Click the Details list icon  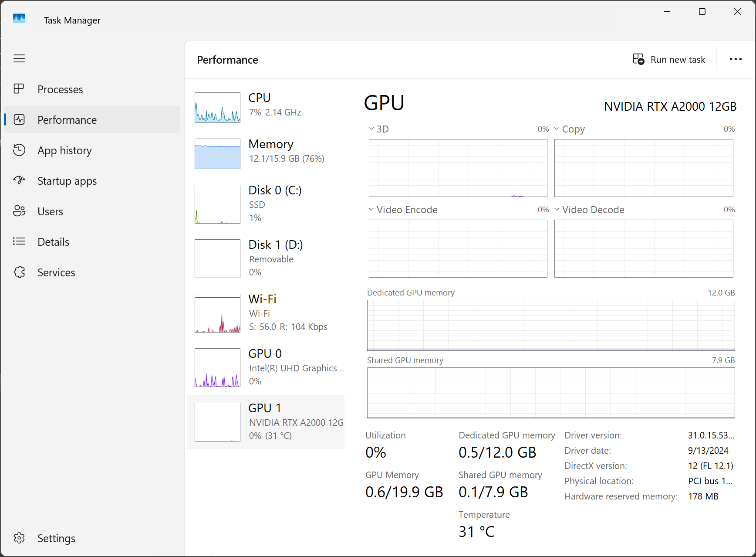19,241
